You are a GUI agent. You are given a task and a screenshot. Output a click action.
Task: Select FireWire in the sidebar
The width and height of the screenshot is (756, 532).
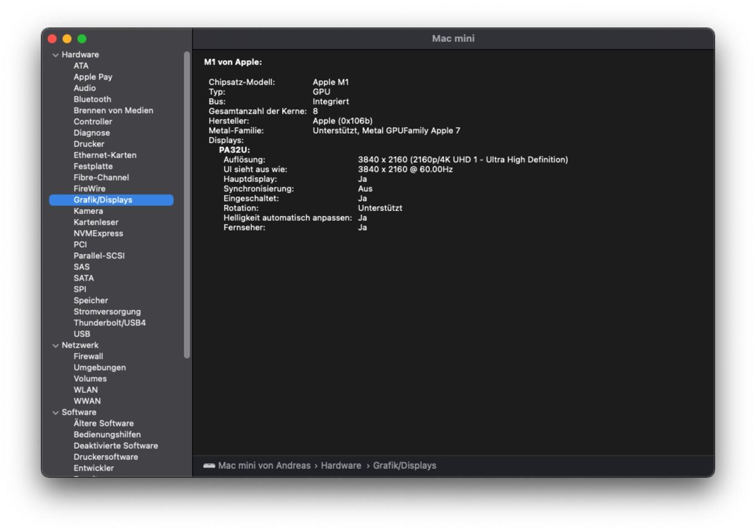[89, 188]
